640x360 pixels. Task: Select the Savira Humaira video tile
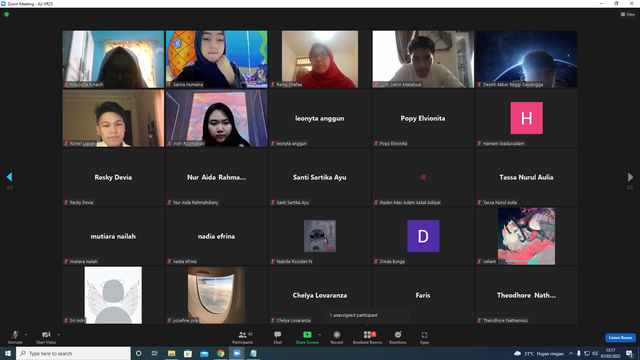click(x=216, y=59)
